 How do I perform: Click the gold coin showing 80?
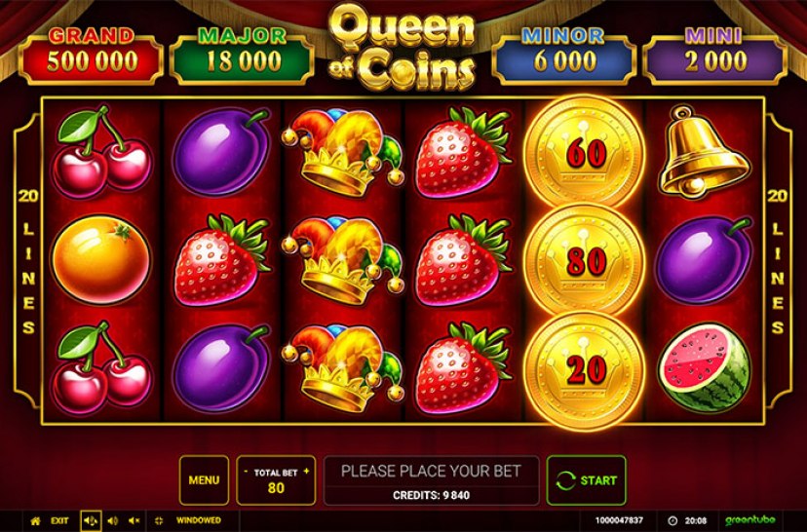585,260
